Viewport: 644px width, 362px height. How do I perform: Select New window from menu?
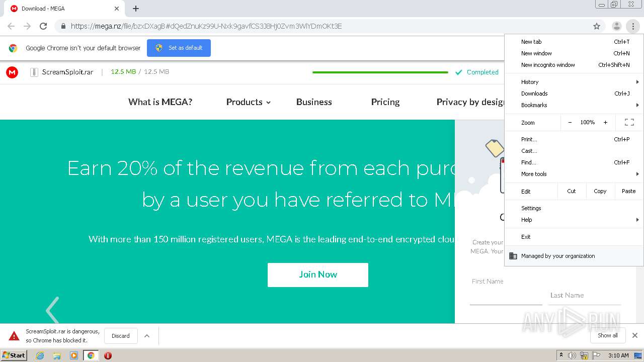tap(574, 53)
